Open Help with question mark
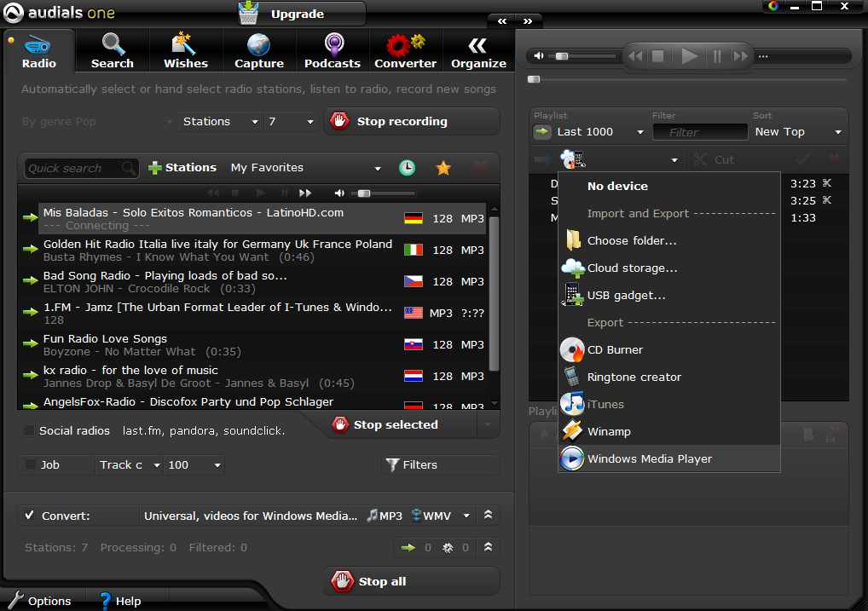Image resolution: width=868 pixels, height=611 pixels. [x=120, y=601]
